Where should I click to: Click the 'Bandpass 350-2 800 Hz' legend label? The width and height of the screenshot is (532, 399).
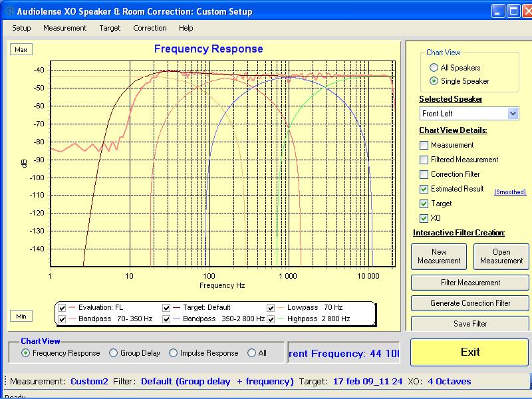pyautogui.click(x=223, y=319)
